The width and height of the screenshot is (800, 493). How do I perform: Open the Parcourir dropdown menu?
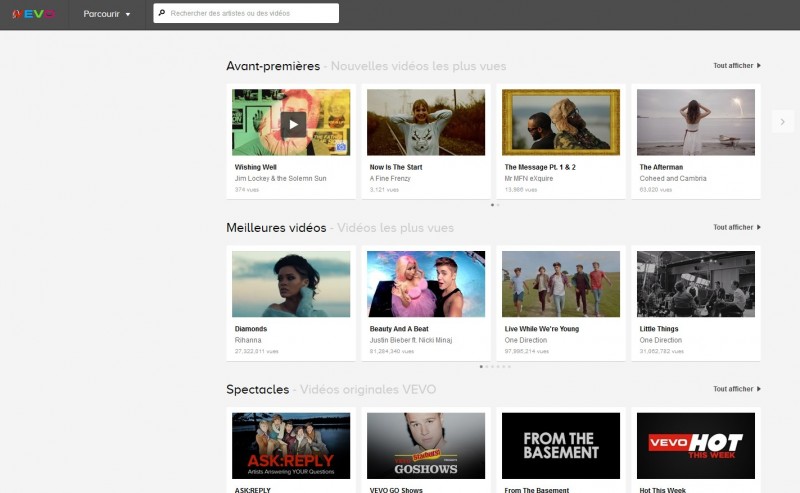point(107,14)
